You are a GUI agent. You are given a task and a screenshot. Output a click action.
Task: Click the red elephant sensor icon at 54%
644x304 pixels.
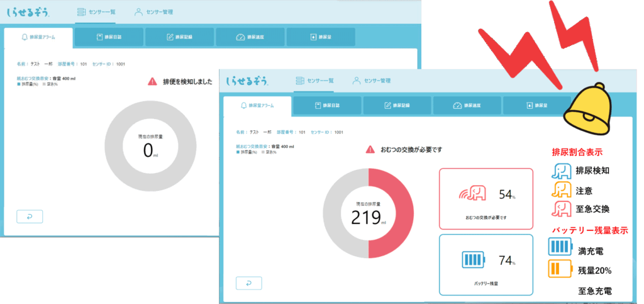[x=472, y=193]
